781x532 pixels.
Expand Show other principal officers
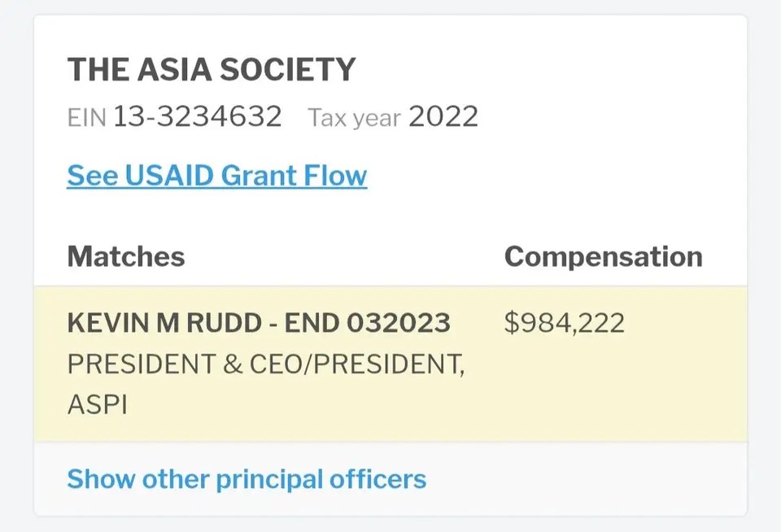pos(247,479)
